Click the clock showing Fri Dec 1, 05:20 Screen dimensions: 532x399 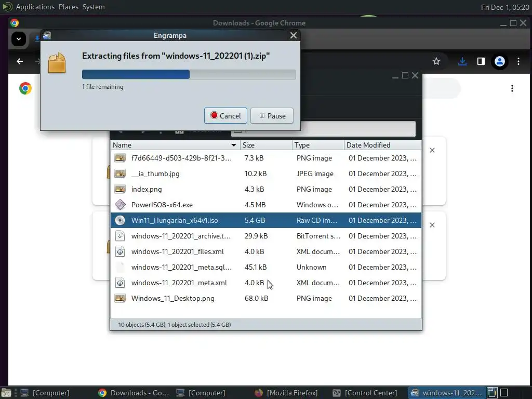coord(505,7)
